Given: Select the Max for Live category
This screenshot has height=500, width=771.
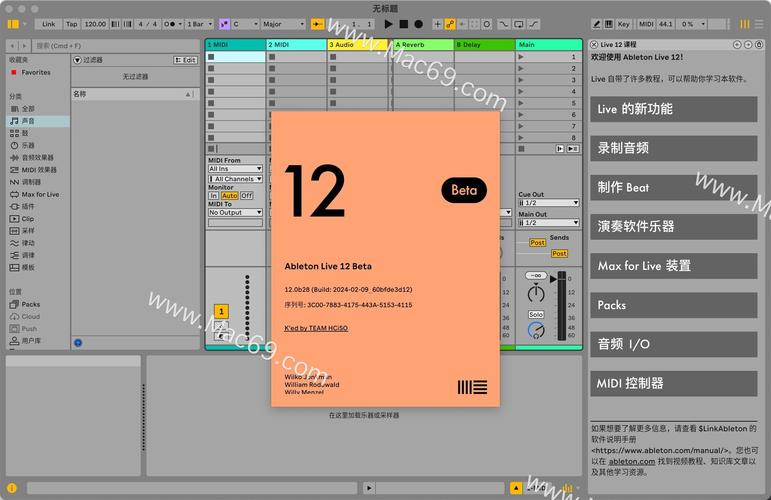Looking at the screenshot, I should coord(40,194).
